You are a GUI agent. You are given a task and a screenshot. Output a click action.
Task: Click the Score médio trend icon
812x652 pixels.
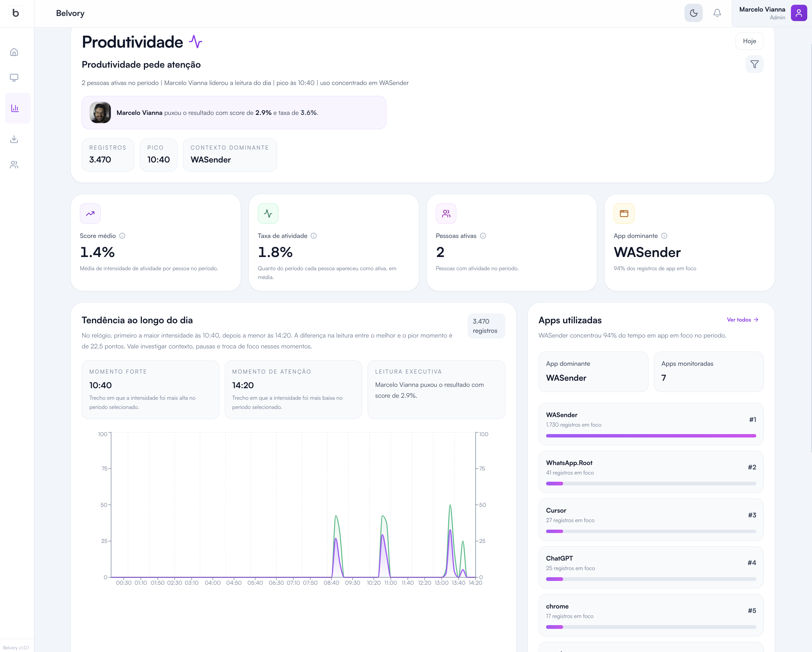click(90, 213)
